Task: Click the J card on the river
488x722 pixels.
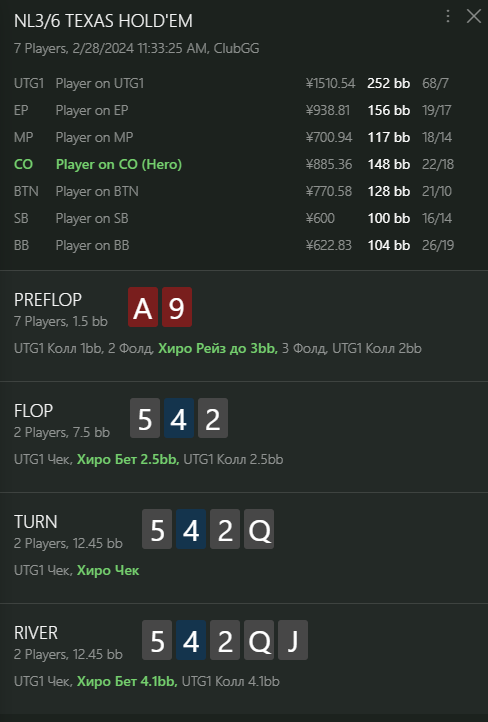Action: (293, 640)
